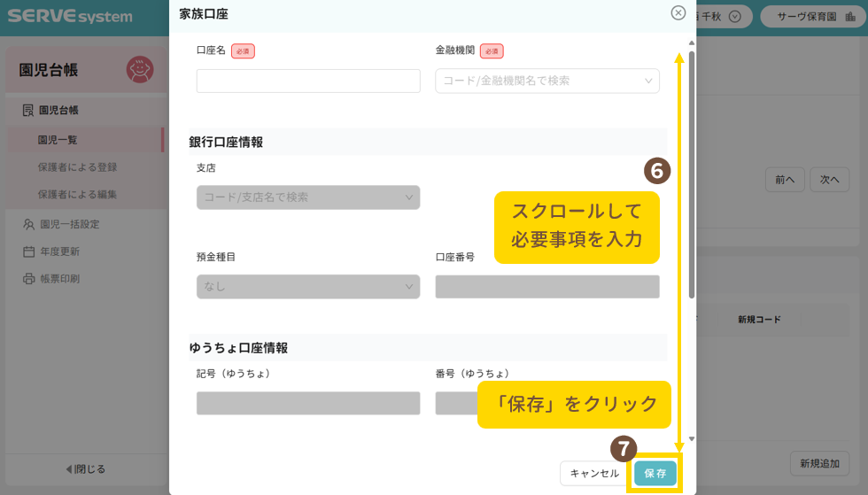Screen dimensions: 868x495
Task: Open the 金融機関 search dropdown
Action: [546, 81]
